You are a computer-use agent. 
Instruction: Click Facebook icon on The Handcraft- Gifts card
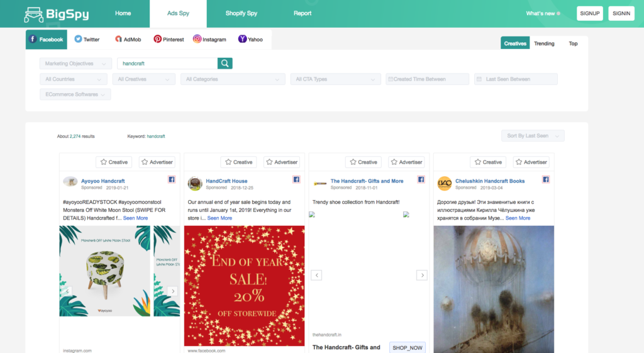pos(421,179)
